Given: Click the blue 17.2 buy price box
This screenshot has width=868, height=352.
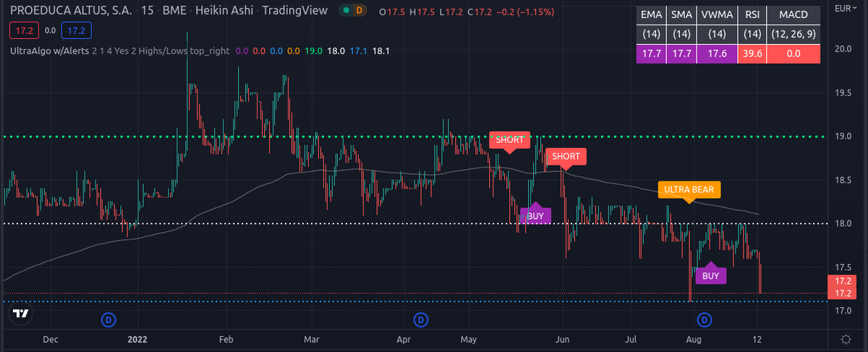Looking at the screenshot, I should [76, 30].
